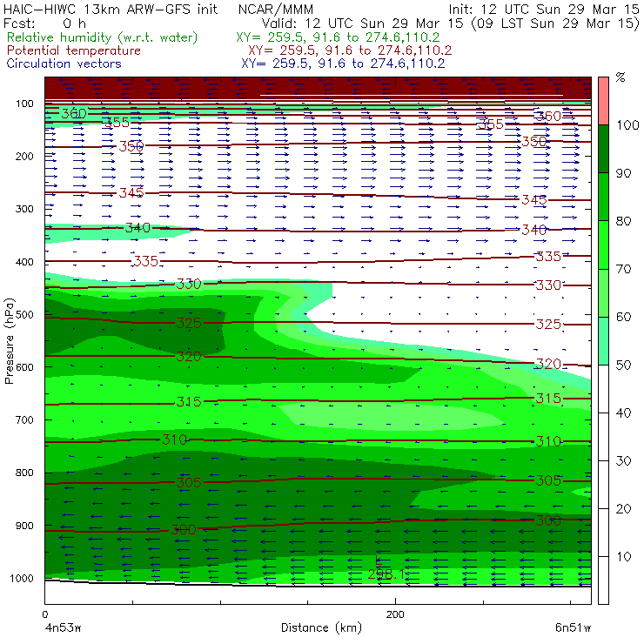Image resolution: width=644 pixels, height=644 pixels.
Task: Click the 'Fcst: 0 h' forecast label
Action: click(44, 23)
